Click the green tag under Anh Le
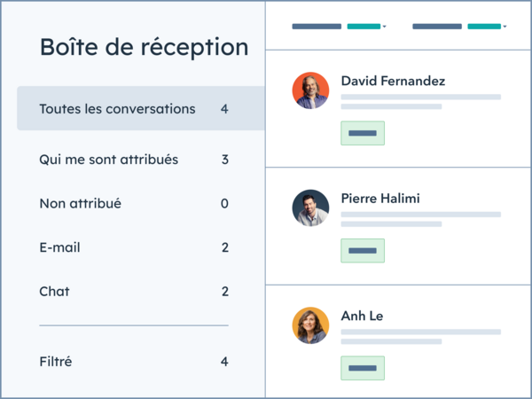 tap(363, 368)
